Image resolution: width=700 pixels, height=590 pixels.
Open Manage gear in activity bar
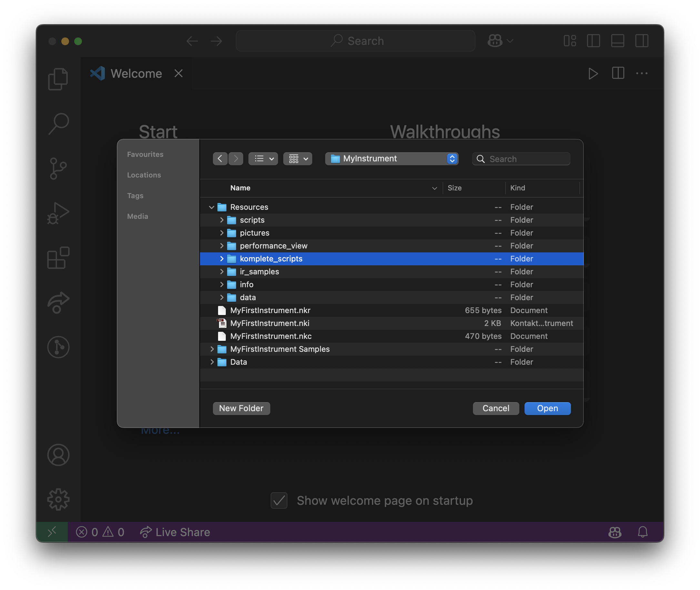tap(58, 499)
